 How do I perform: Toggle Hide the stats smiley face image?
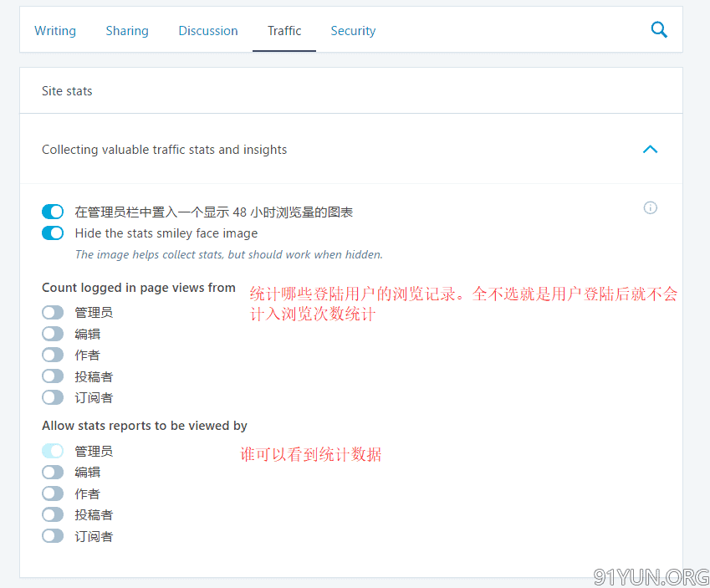53,233
